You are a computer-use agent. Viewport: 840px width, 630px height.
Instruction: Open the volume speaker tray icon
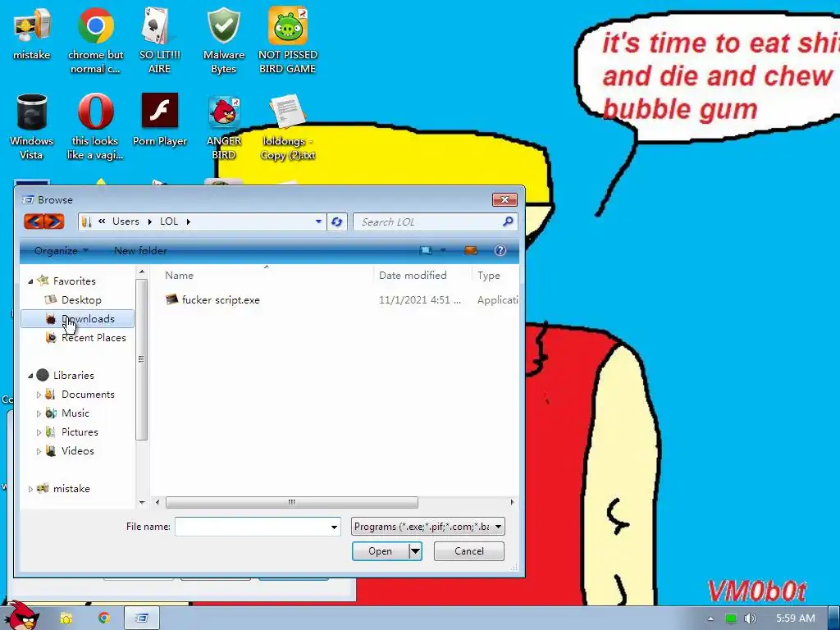pyautogui.click(x=751, y=619)
